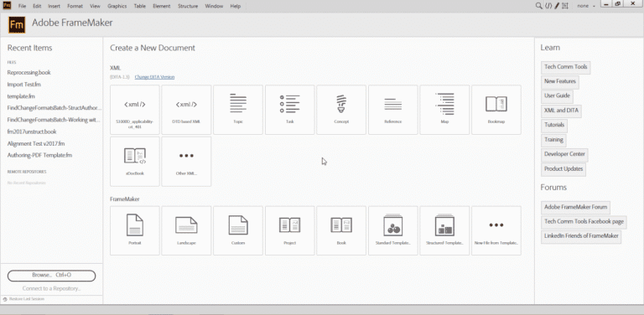Open the Developer Center button
This screenshot has height=315, width=644.
click(564, 155)
